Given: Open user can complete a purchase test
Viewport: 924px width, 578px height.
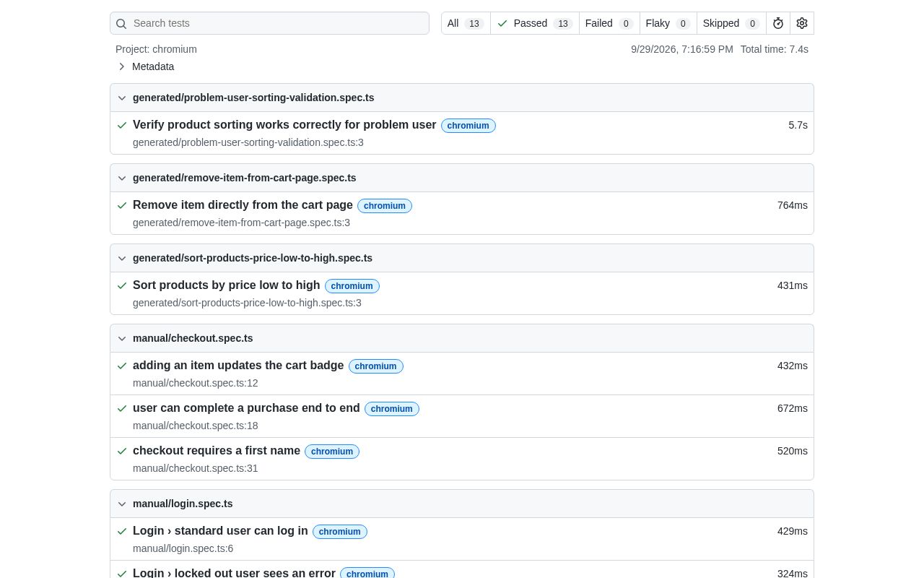Looking at the screenshot, I should click(x=246, y=408).
